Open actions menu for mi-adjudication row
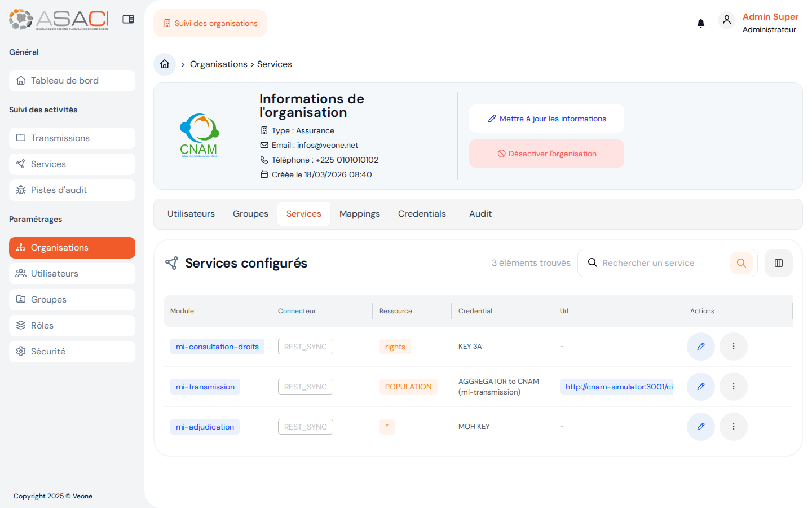This screenshot has width=812, height=508. pyautogui.click(x=734, y=427)
